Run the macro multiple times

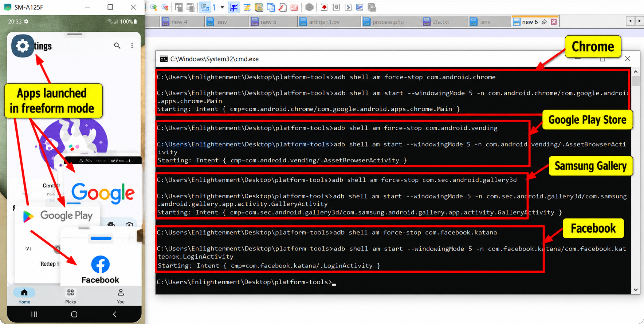point(360,7)
